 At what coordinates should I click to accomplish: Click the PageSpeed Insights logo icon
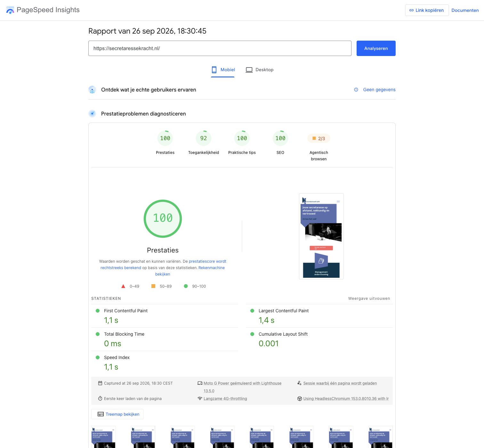10,10
